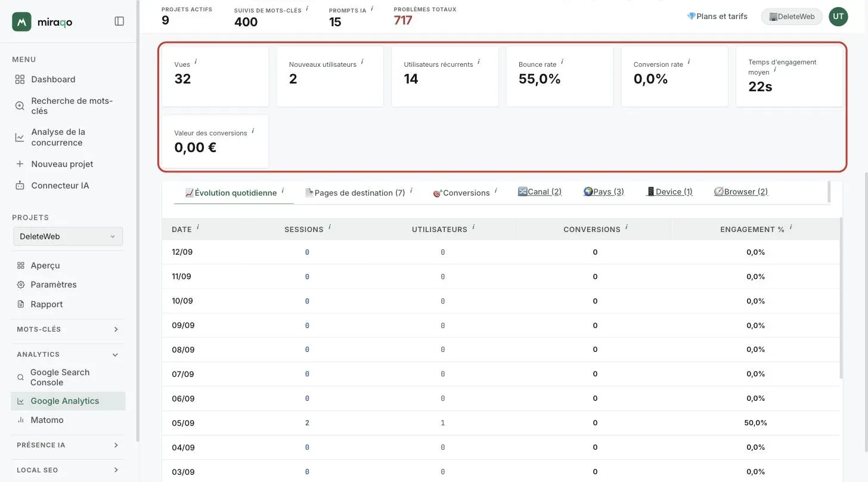Click the info icon next to Vues
Viewport: 868px width, 482px height.
point(196,61)
